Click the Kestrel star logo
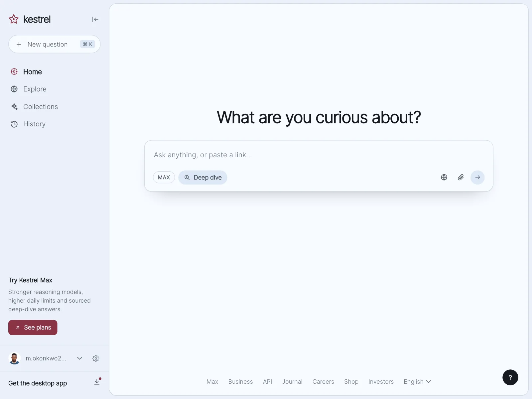The height and width of the screenshot is (399, 532). click(14, 19)
